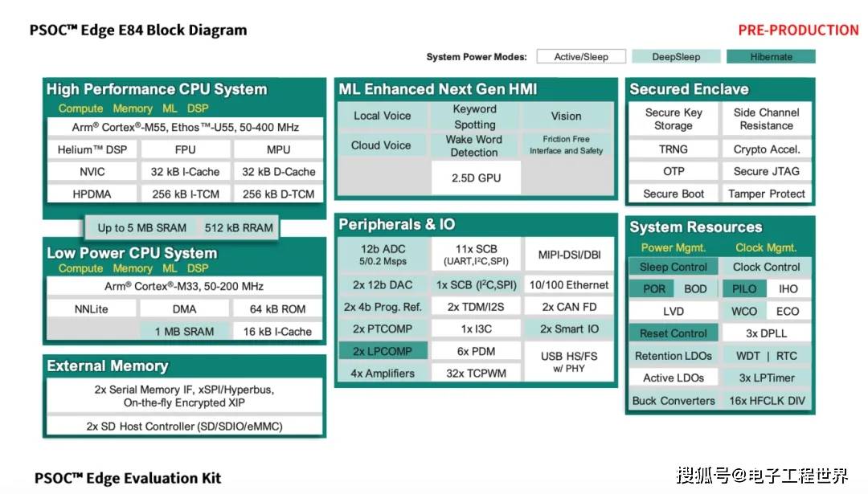Click the 2x Serial Memory IF row
The height and width of the screenshot is (494, 868).
(184, 395)
